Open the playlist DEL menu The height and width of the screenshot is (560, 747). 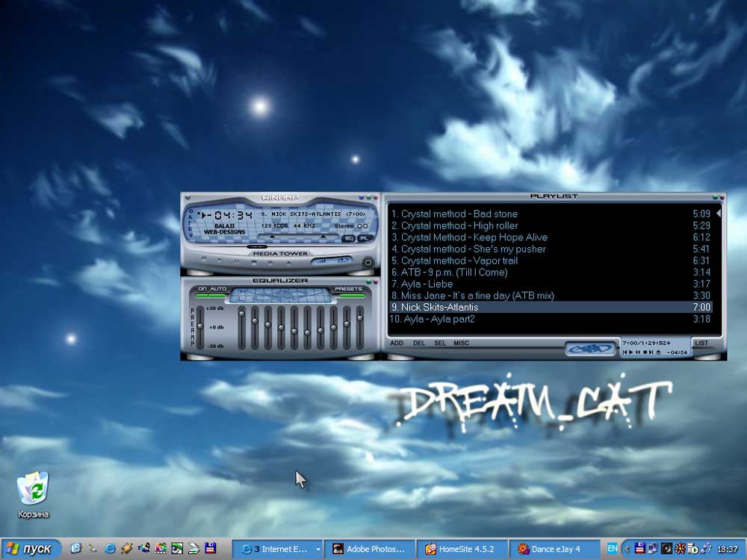[x=419, y=343]
